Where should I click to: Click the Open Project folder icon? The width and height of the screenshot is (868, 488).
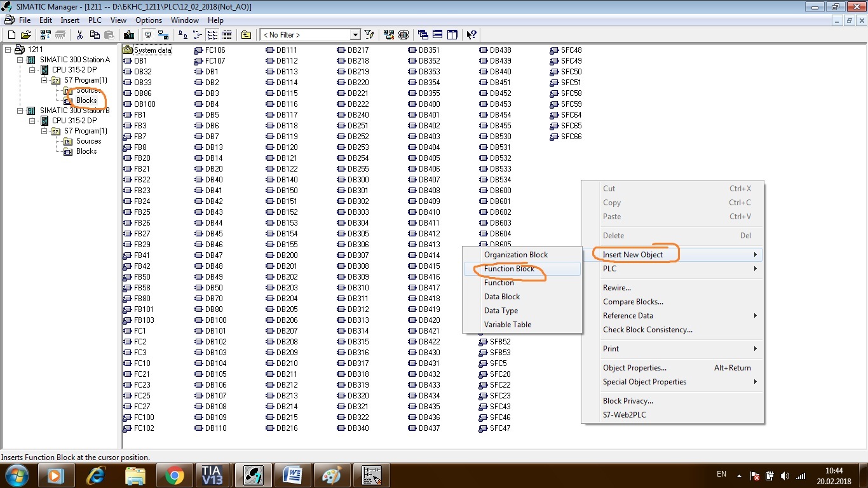click(x=26, y=35)
